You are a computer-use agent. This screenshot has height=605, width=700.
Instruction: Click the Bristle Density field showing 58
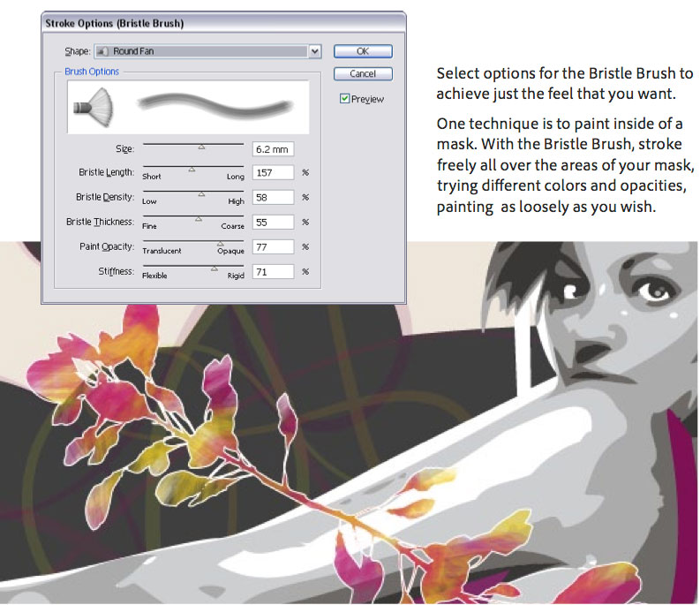tap(274, 198)
